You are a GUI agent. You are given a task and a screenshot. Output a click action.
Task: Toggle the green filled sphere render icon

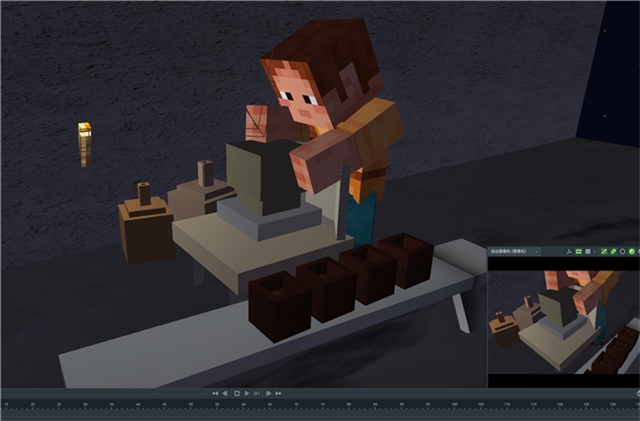[x=632, y=252]
